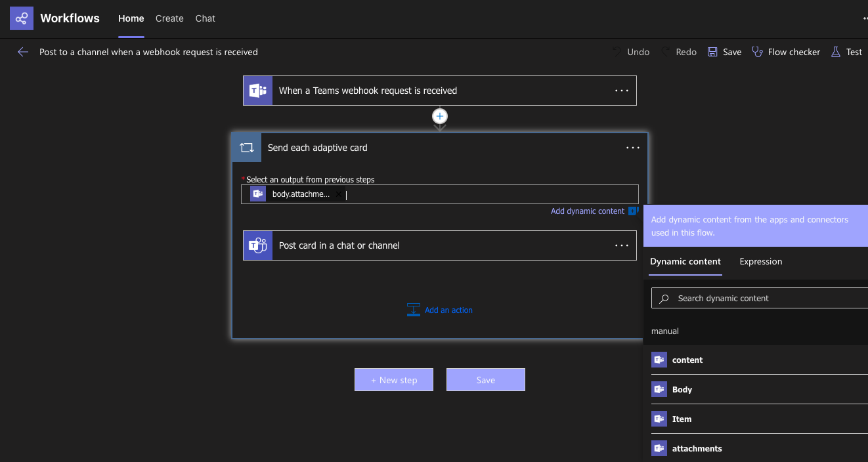
Task: Go back using the left arrow
Action: pyautogui.click(x=23, y=52)
